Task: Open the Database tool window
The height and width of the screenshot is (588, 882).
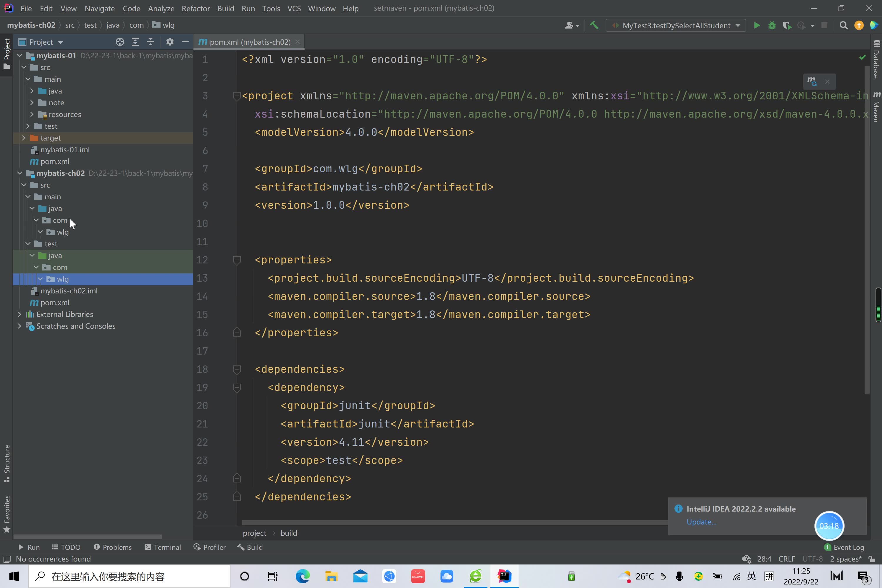Action: point(876,59)
